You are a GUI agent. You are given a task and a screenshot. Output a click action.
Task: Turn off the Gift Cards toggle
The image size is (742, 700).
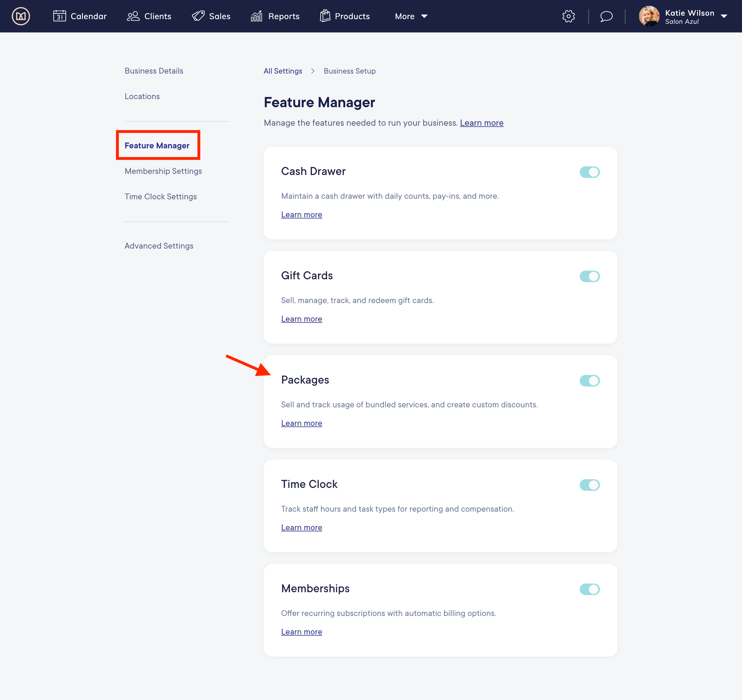click(x=590, y=276)
